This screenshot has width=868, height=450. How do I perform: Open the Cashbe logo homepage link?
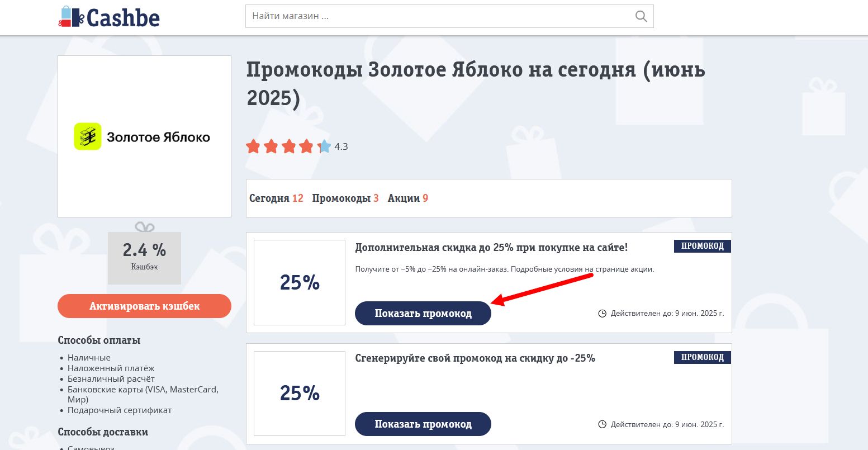point(109,17)
